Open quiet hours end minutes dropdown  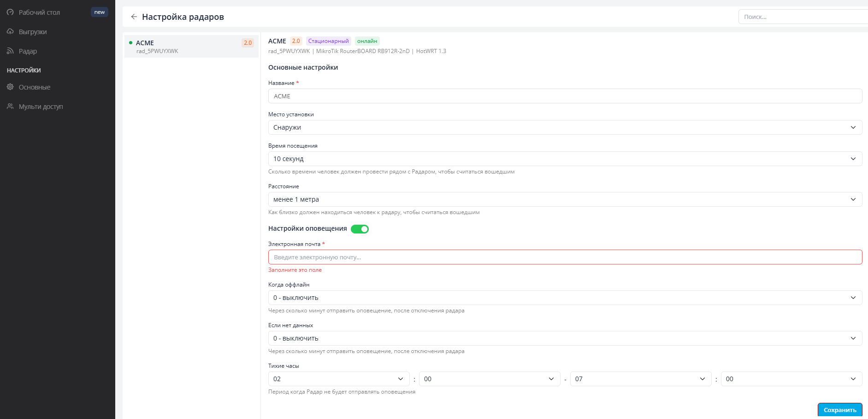[791, 379]
